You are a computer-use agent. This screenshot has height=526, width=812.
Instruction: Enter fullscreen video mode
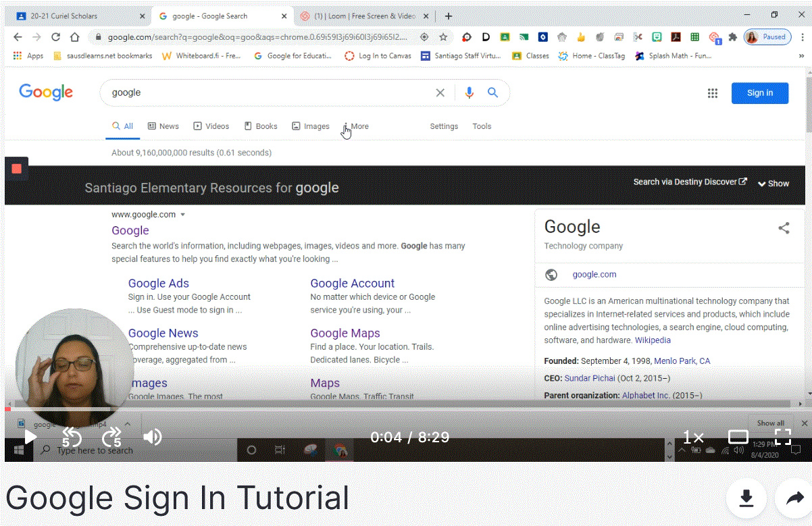click(782, 438)
